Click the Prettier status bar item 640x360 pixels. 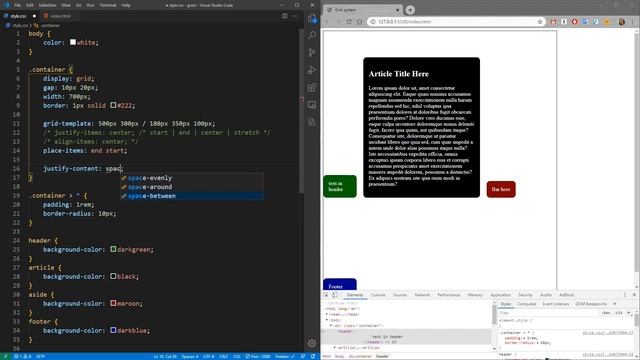(x=284, y=356)
